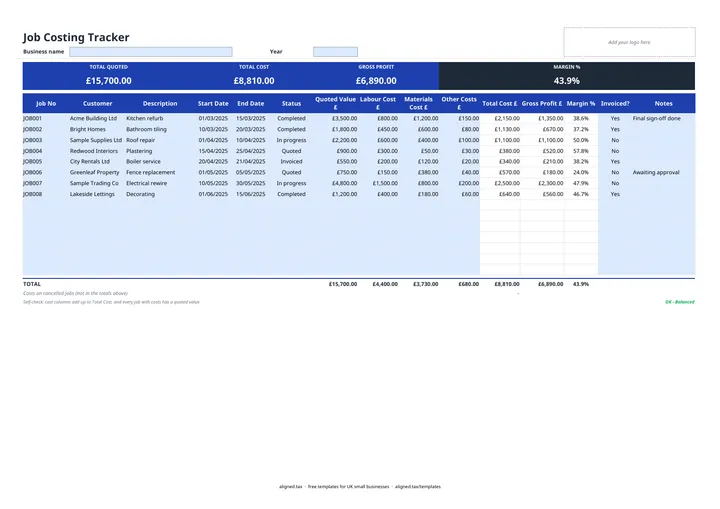Click the Description column header
This screenshot has height=509, width=720.
[x=160, y=104]
